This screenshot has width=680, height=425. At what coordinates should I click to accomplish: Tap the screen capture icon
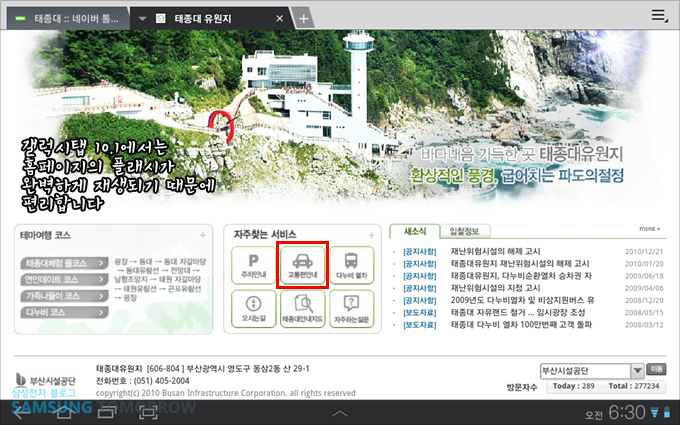click(x=148, y=412)
